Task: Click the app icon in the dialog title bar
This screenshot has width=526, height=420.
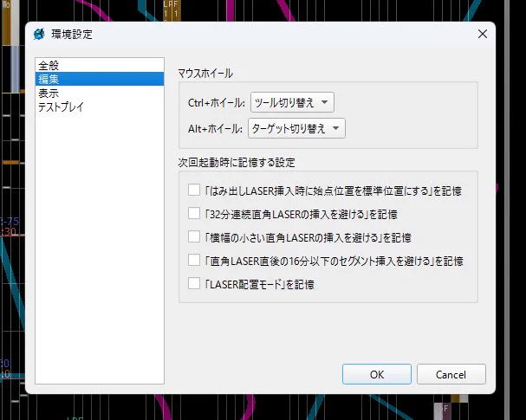Action: tap(39, 34)
